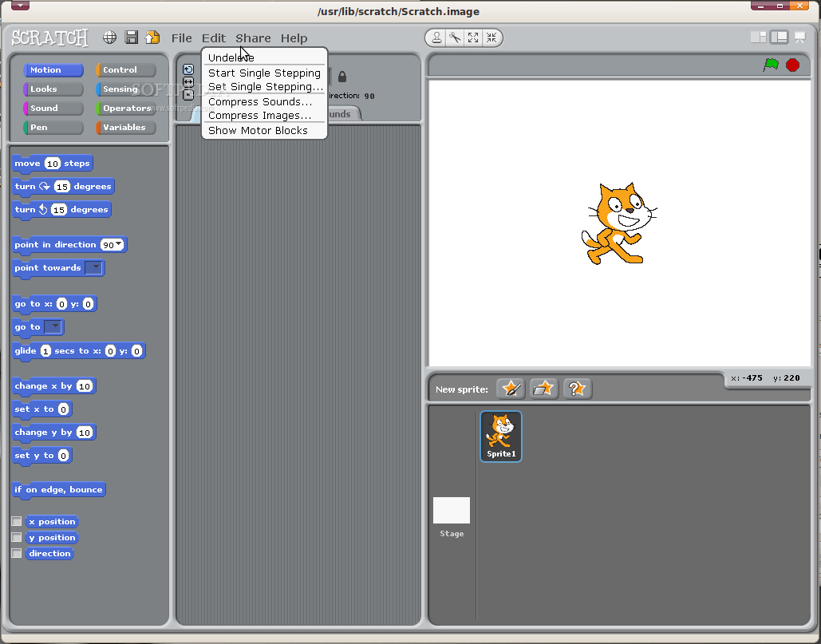The width and height of the screenshot is (821, 644).
Task: Click the Grow sprite tool
Action: [472, 37]
